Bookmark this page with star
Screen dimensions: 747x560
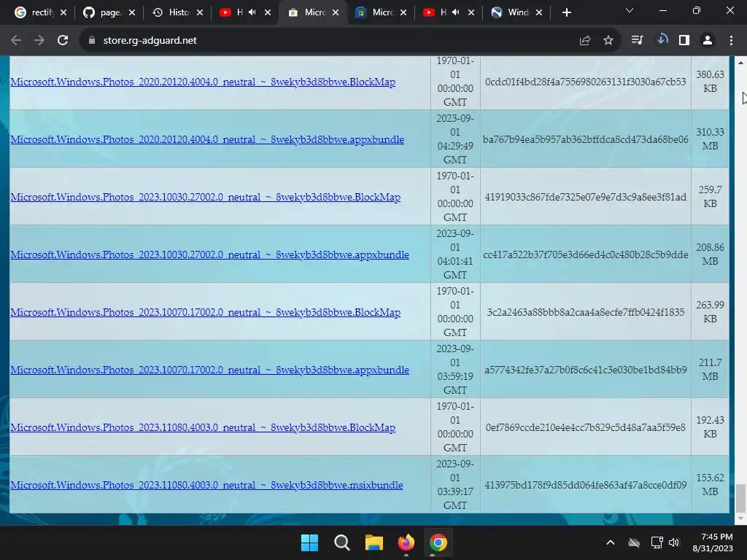click(608, 41)
